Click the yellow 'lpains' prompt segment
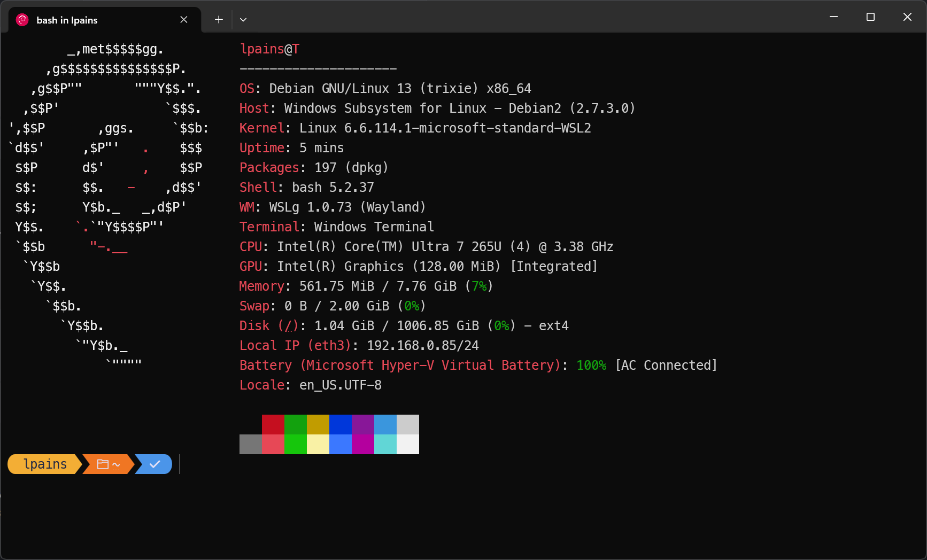 click(45, 464)
